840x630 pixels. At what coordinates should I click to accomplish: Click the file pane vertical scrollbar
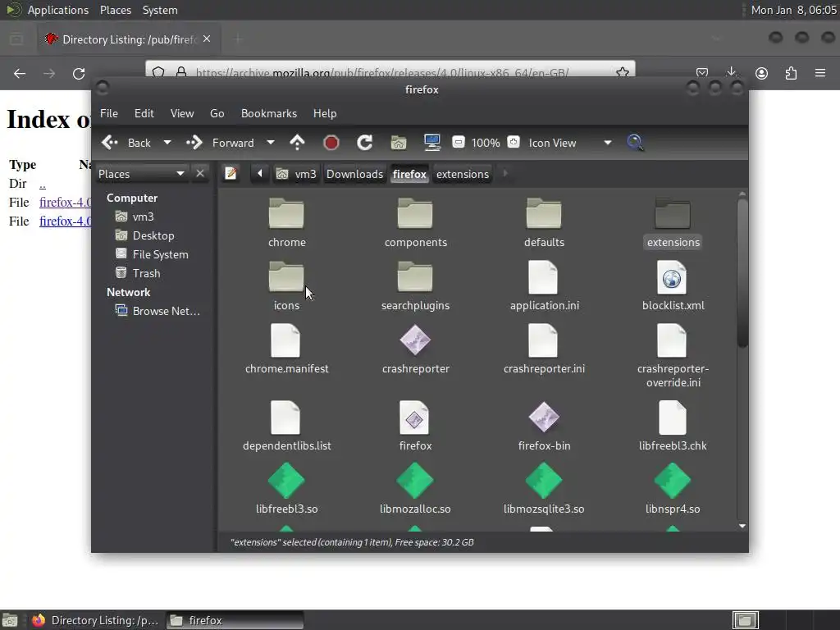coord(742,273)
